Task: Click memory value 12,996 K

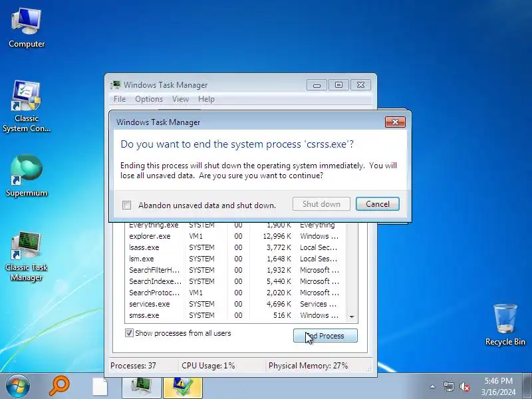Action: [x=277, y=236]
